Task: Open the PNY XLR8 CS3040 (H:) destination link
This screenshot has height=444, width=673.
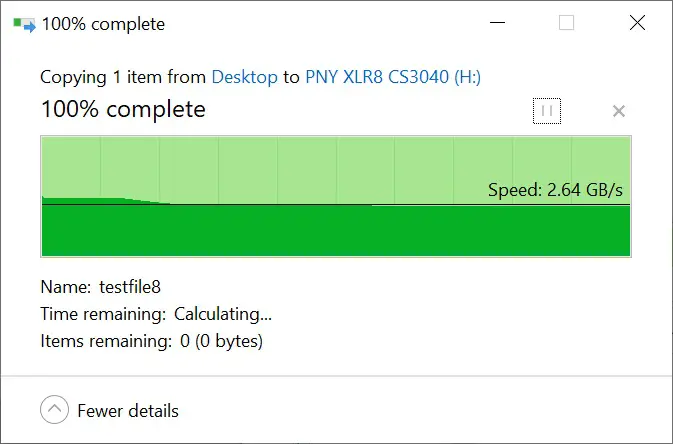Action: click(393, 77)
